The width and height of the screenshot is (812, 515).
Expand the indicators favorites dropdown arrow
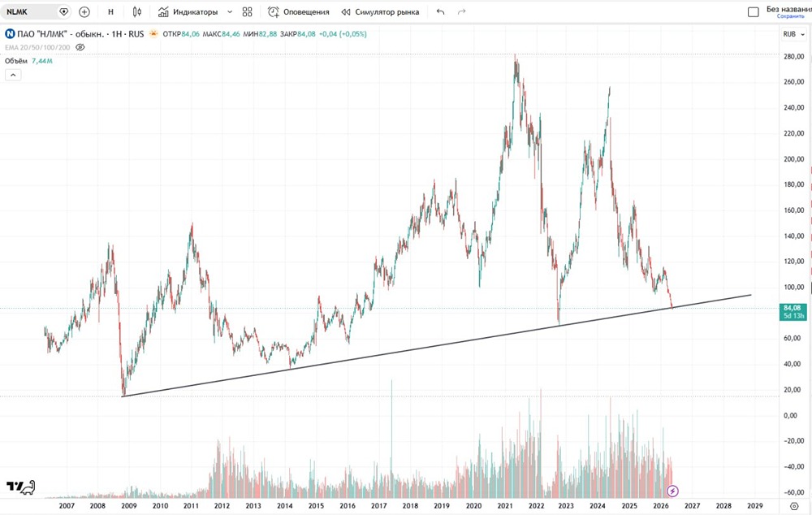pyautogui.click(x=230, y=11)
